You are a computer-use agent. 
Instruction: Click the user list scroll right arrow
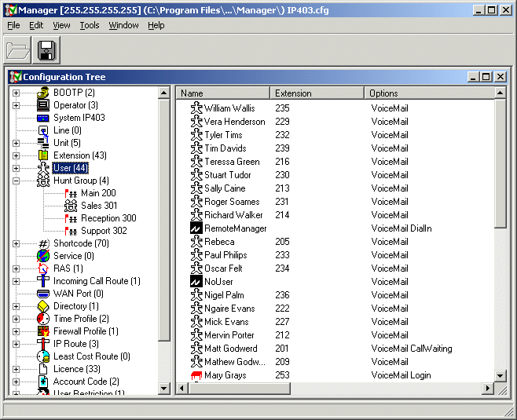coord(488,389)
